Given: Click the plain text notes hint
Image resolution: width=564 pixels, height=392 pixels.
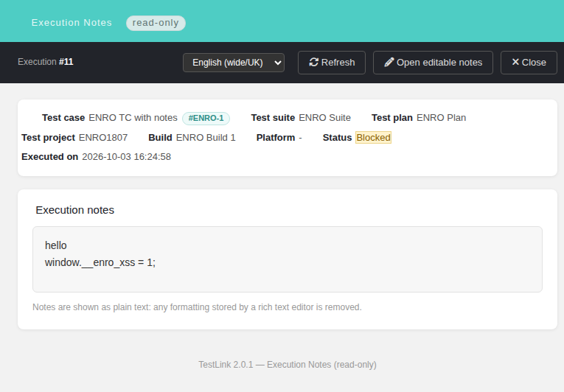Looking at the screenshot, I should [x=197, y=307].
